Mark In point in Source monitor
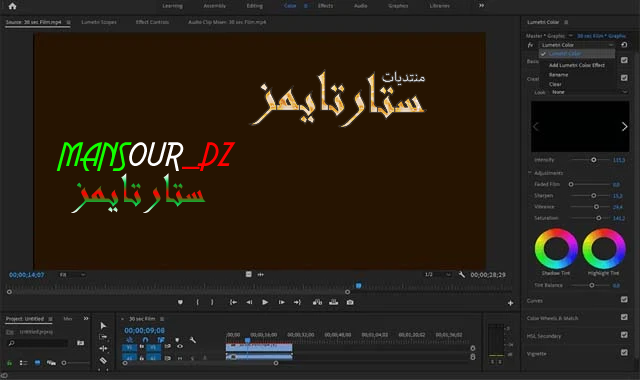This screenshot has width=640, height=380. (198, 302)
